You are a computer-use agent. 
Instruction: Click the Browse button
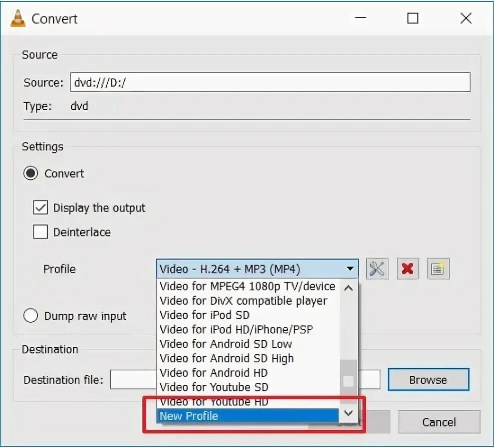tap(428, 380)
